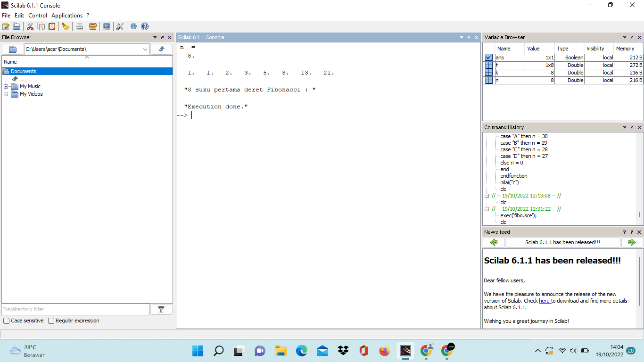Image resolution: width=644 pixels, height=362 pixels.
Task: Open ATOMS module manager icon
Action: click(93, 26)
